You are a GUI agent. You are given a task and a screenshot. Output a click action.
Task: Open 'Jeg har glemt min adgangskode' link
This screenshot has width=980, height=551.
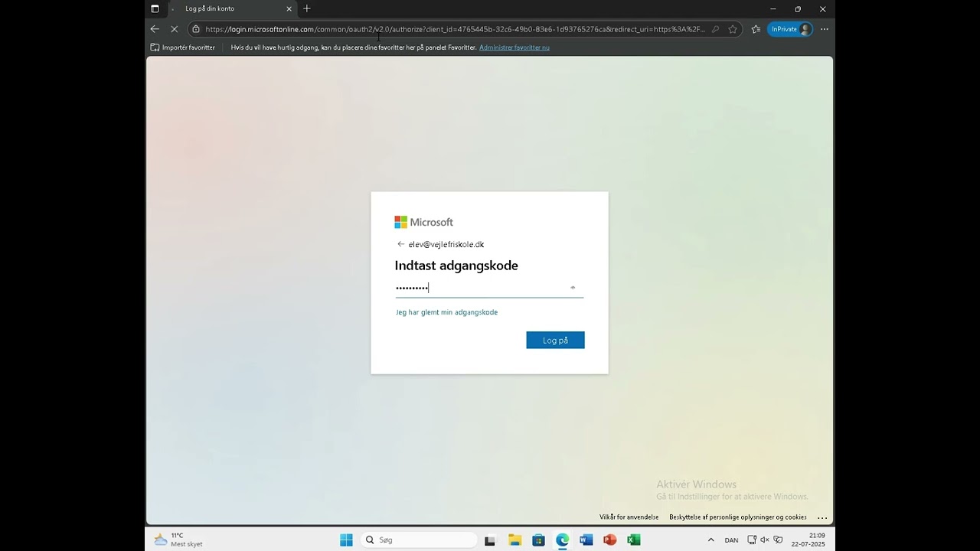point(446,312)
